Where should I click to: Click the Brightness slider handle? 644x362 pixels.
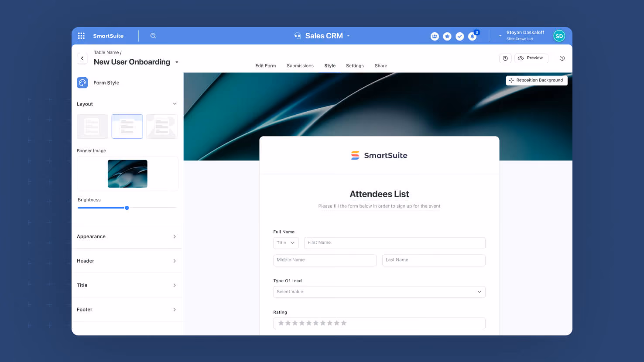[127, 208]
